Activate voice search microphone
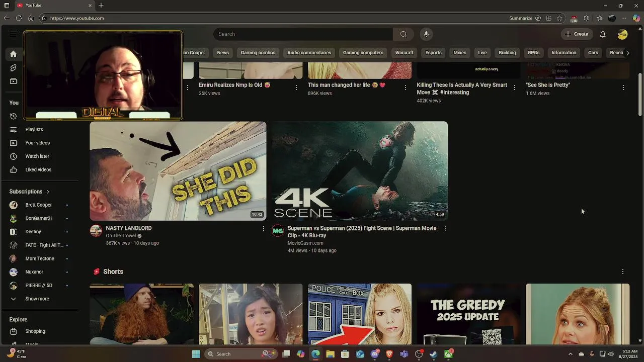The height and width of the screenshot is (362, 644). pos(426,34)
